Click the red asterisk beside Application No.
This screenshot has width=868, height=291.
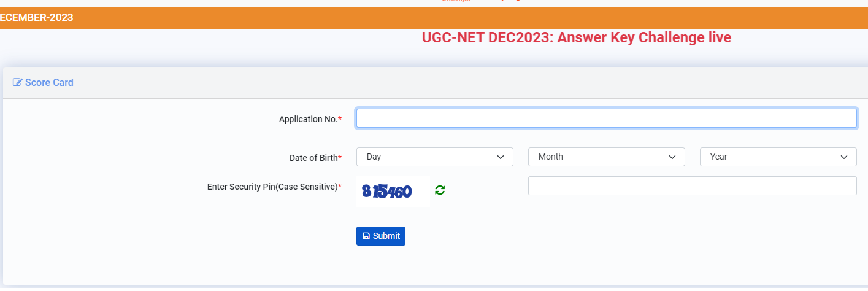(x=340, y=118)
